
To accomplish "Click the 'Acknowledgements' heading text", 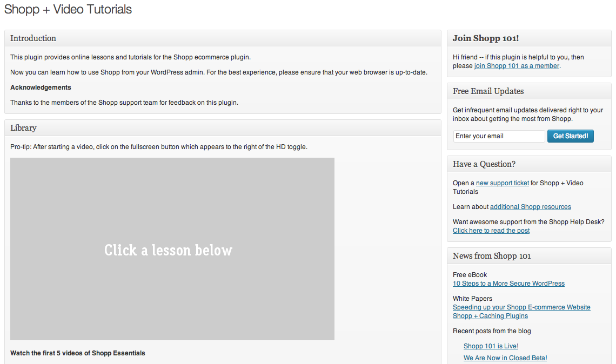I will (x=41, y=87).
